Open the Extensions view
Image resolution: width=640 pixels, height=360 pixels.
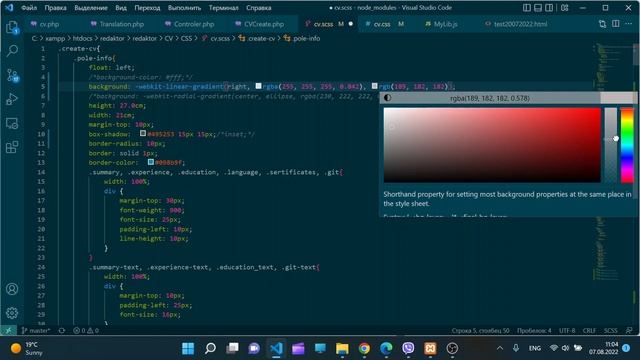click(12, 147)
